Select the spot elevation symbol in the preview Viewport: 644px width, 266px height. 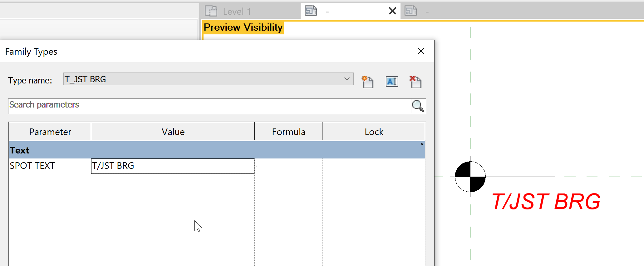click(x=470, y=177)
